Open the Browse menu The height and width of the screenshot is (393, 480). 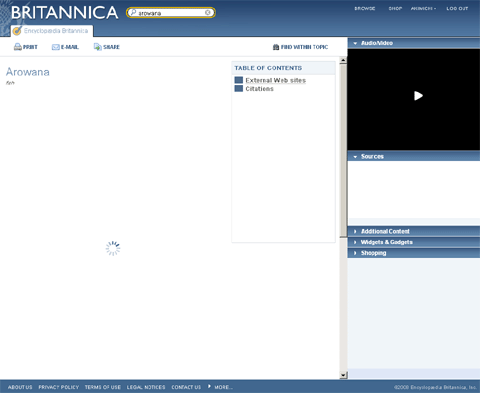point(365,8)
